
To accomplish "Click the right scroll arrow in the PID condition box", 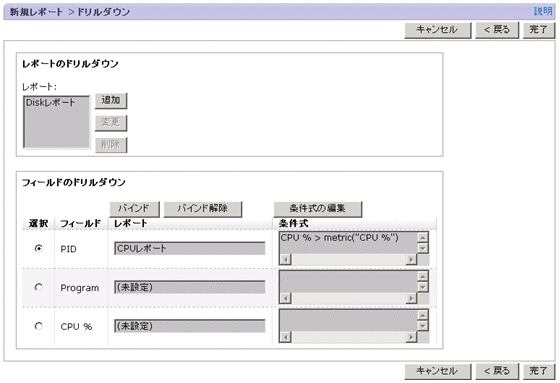I will tap(411, 259).
